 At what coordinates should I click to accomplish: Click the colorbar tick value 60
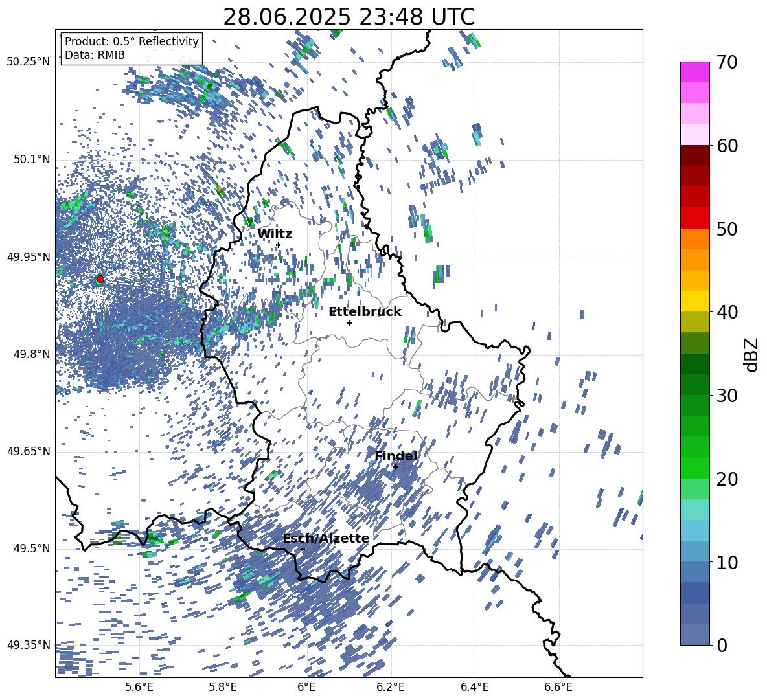tap(726, 146)
